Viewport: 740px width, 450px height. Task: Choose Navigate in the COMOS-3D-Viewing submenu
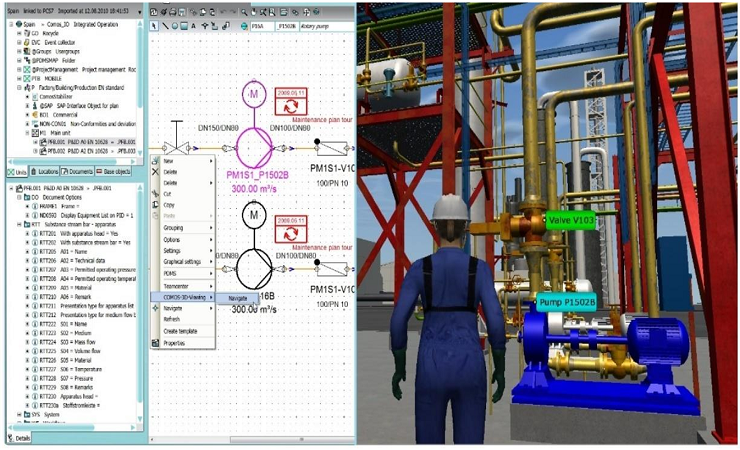pos(237,299)
